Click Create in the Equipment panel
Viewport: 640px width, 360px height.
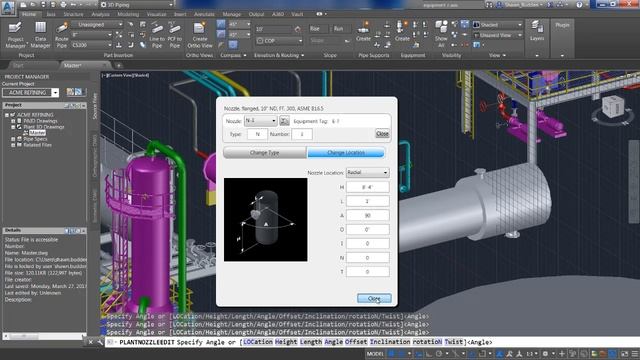click(402, 31)
